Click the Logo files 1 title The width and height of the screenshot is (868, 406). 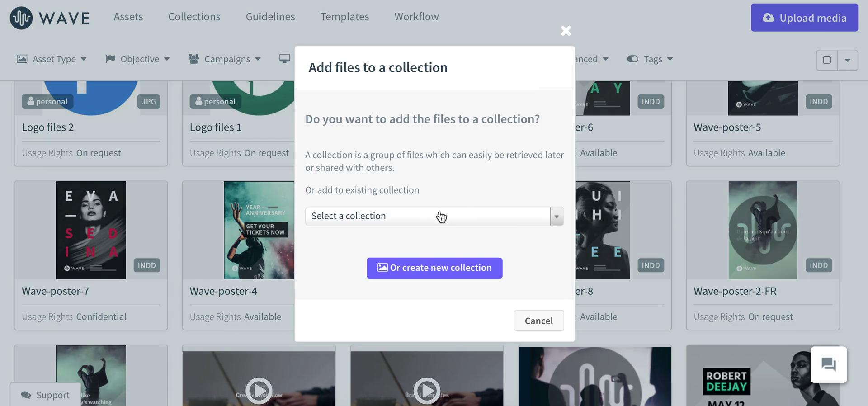tap(216, 127)
